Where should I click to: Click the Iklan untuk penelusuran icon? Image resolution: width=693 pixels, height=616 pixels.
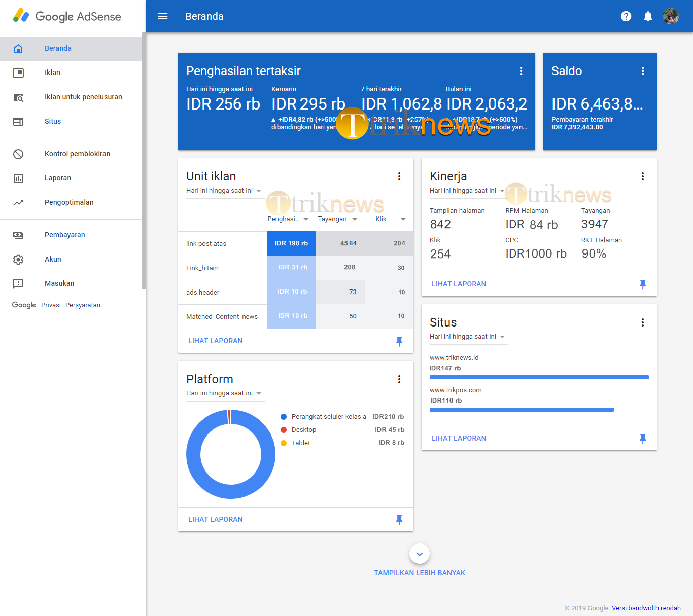pyautogui.click(x=18, y=97)
